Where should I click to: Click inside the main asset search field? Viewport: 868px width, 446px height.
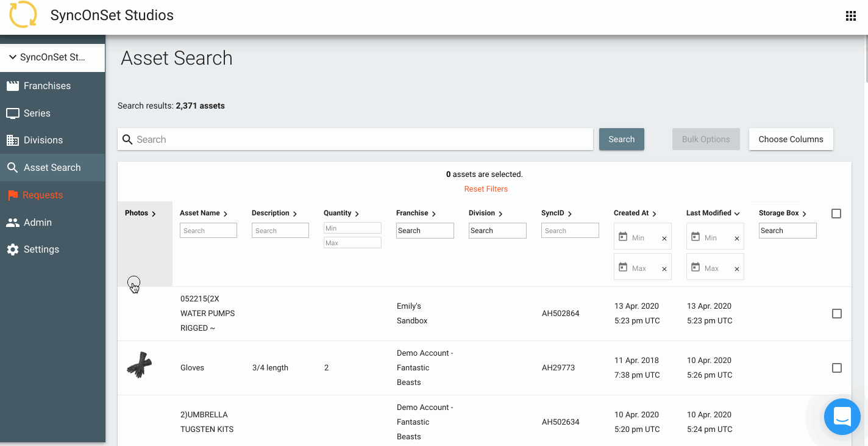[x=355, y=139]
